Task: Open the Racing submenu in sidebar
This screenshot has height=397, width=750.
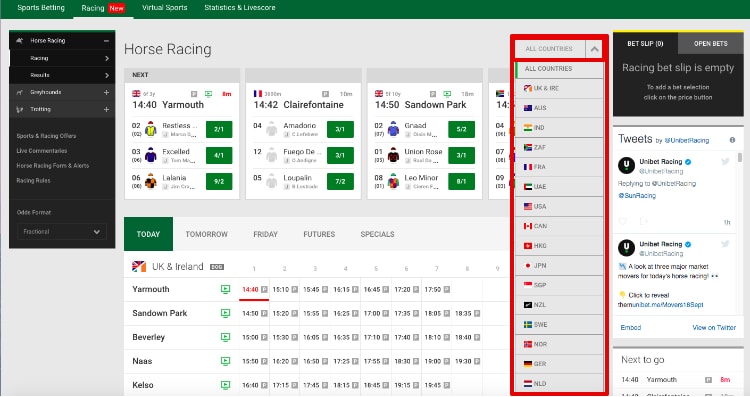Action: (62, 58)
